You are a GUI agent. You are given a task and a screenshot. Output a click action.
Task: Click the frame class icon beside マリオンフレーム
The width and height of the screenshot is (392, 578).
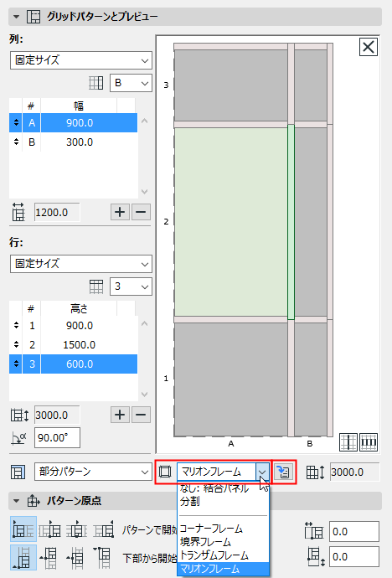(x=165, y=472)
